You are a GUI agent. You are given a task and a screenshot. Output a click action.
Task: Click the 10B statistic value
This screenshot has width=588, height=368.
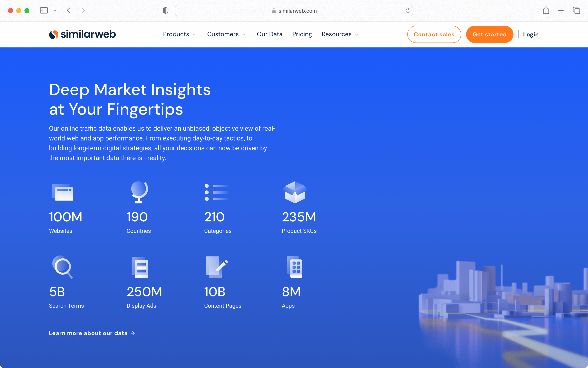click(x=215, y=292)
